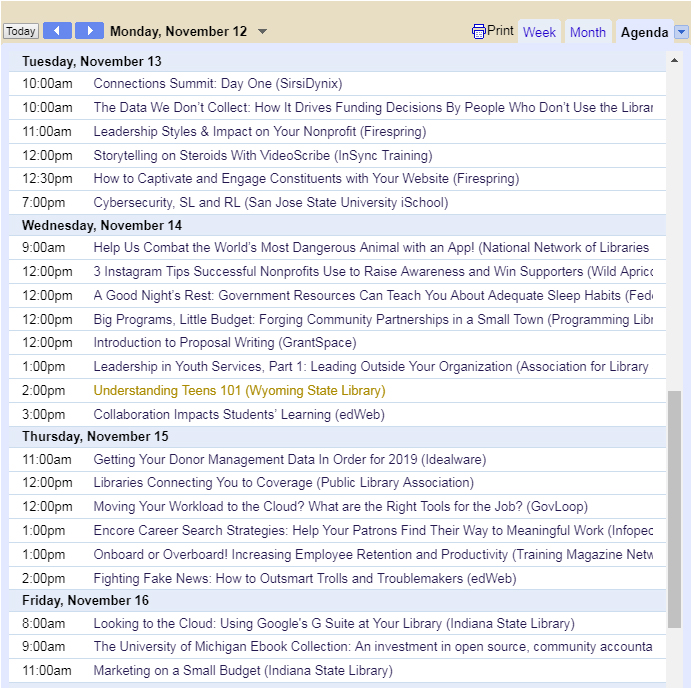
Task: Click the Print icon
Action: point(478,31)
